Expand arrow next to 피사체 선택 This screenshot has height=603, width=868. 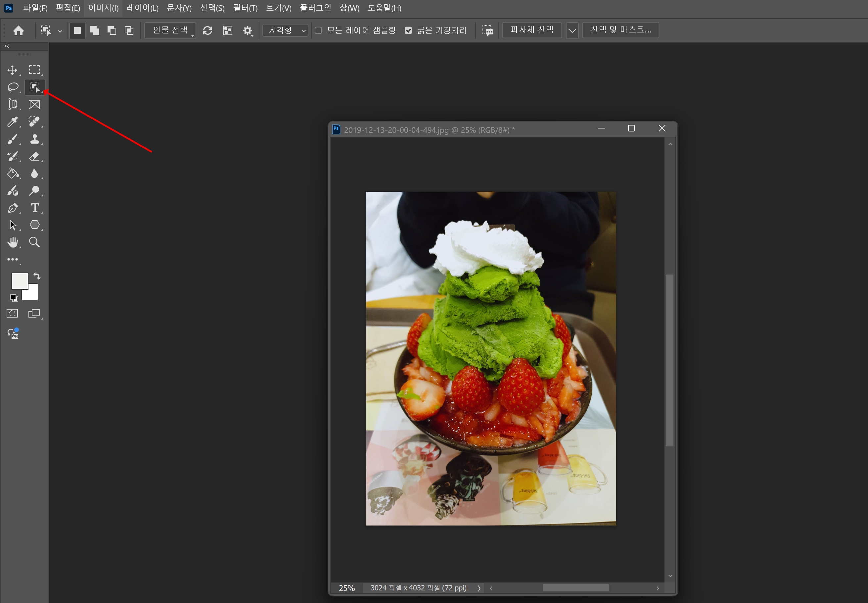572,30
